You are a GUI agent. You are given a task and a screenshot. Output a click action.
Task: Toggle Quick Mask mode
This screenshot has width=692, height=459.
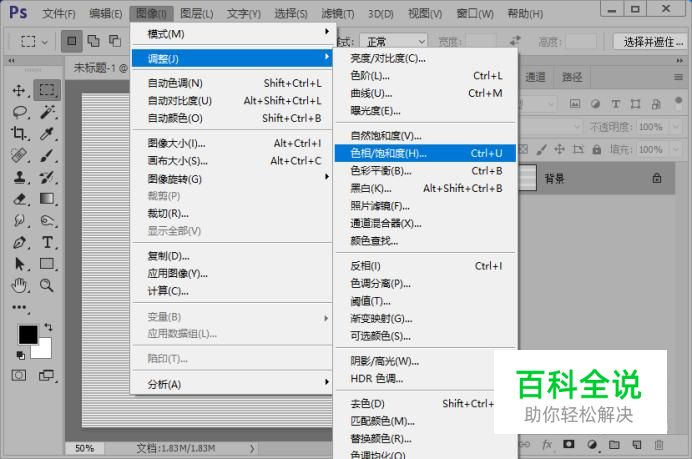[19, 376]
